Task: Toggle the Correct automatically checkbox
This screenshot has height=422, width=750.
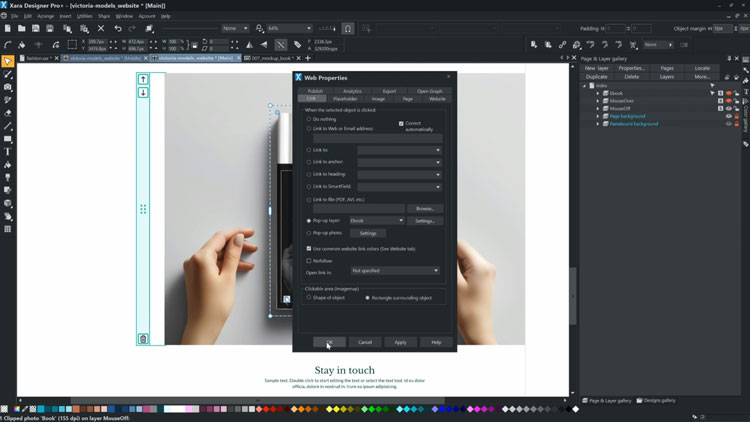Action: click(401, 123)
